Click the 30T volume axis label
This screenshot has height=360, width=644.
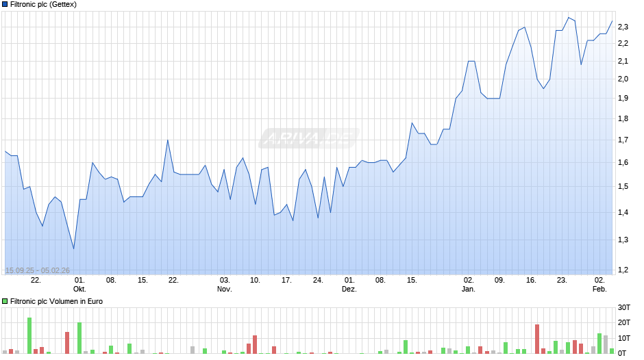point(624,308)
